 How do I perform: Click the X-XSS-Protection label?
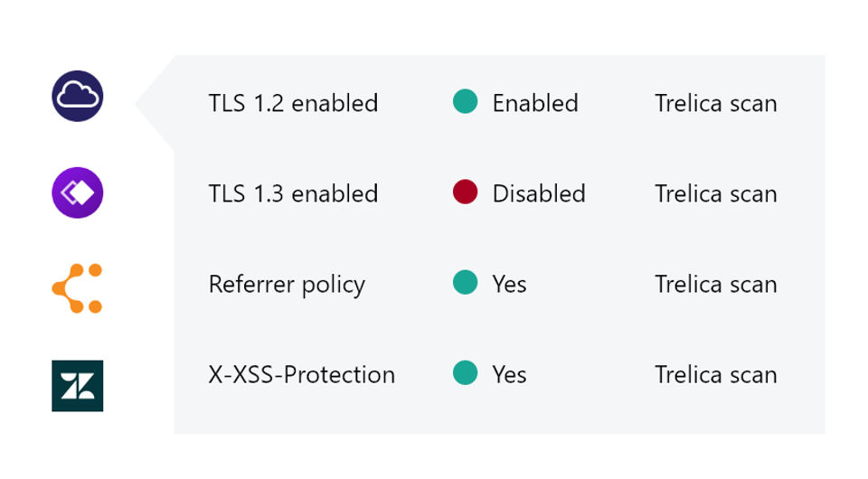pyautogui.click(x=301, y=374)
